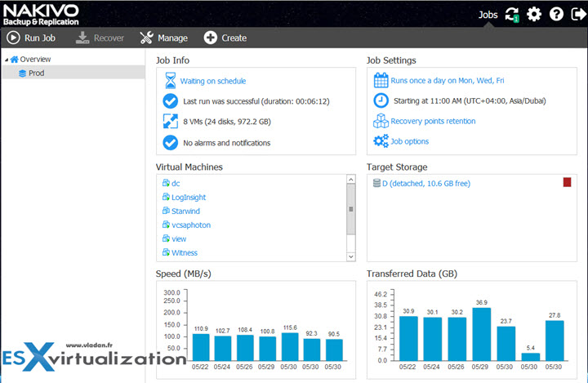Click the 5.4 bar in Transferred Data
The image size is (588, 383).
click(x=530, y=357)
